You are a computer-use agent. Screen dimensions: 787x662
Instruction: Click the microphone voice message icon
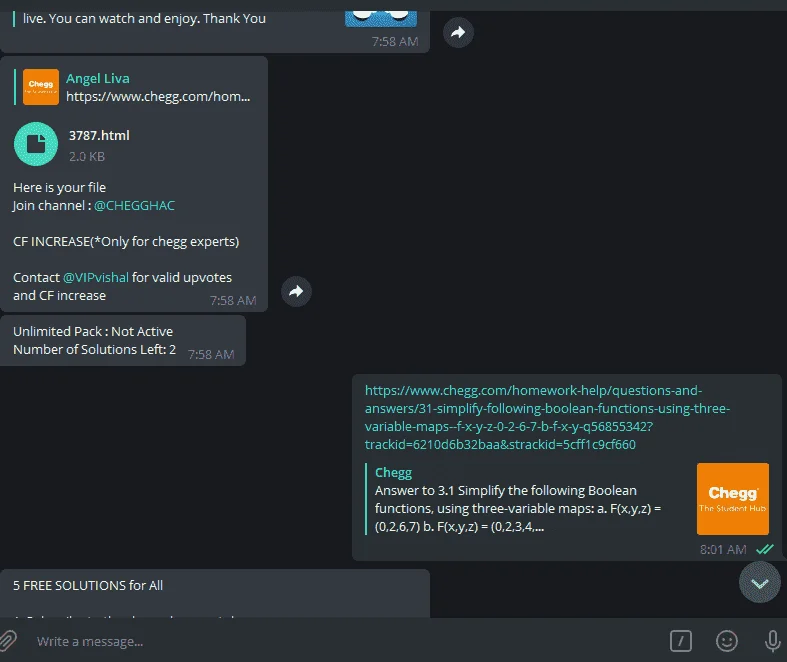point(772,641)
